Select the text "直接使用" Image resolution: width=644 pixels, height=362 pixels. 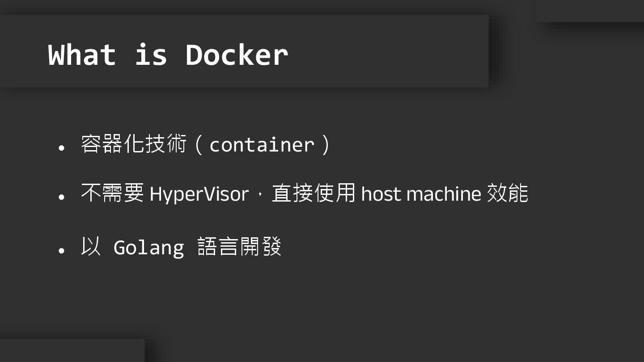314,194
